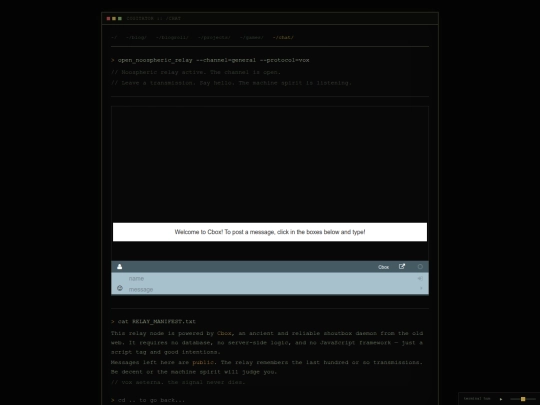Focus the name input field
Viewport: 540px width, 405px height.
[x=270, y=278]
